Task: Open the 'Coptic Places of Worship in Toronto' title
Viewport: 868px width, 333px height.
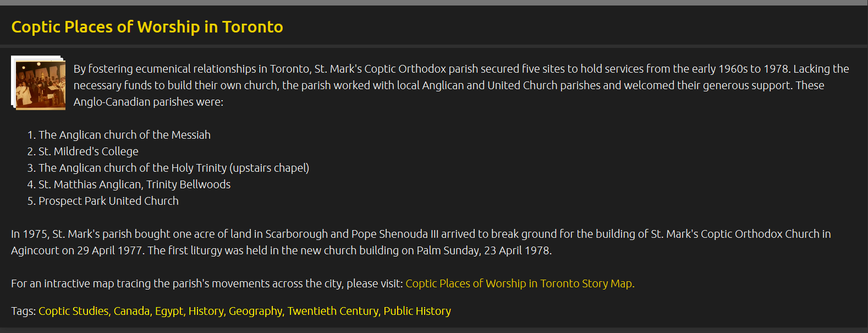Action: (147, 27)
